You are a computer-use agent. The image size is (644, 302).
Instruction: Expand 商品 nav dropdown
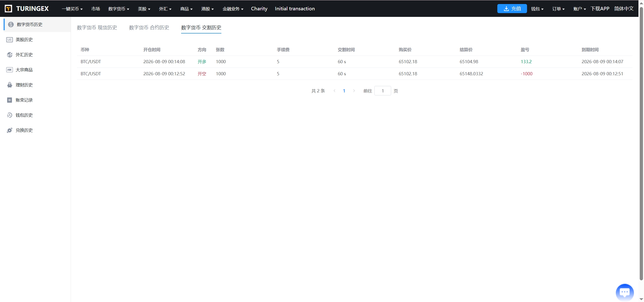[x=186, y=9]
